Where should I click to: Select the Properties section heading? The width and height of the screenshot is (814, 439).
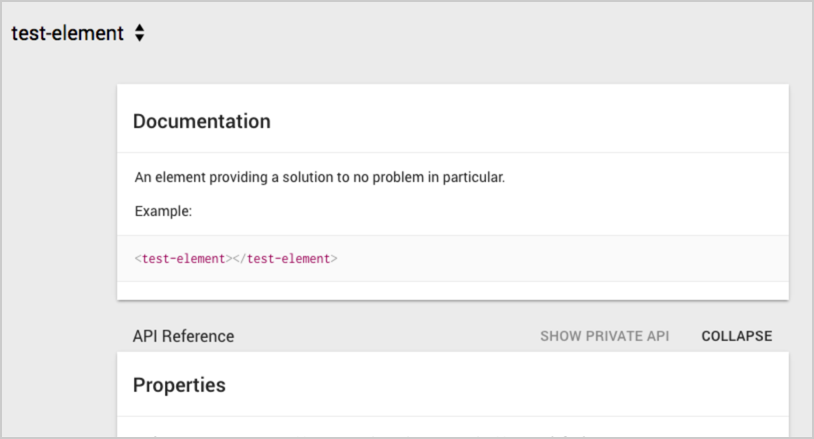coord(179,385)
